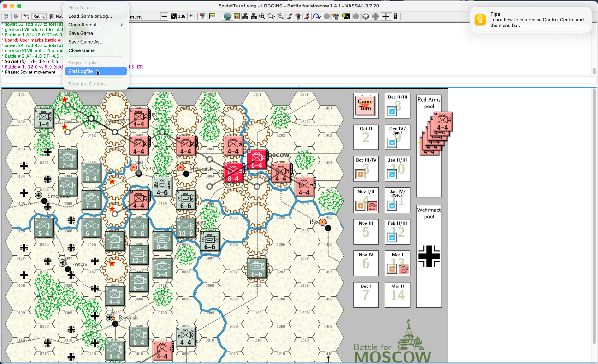Click the layers stack toolbar icon
The width and height of the screenshot is (598, 364).
[x=366, y=17]
